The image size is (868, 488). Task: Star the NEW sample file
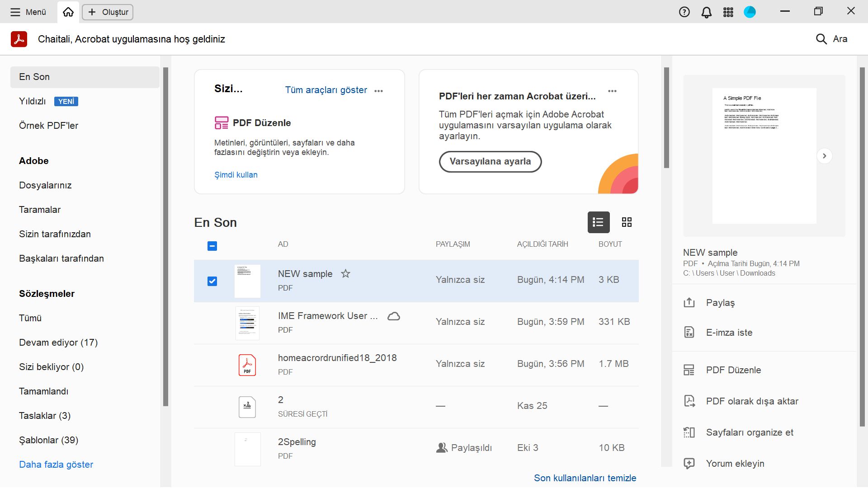pos(345,273)
